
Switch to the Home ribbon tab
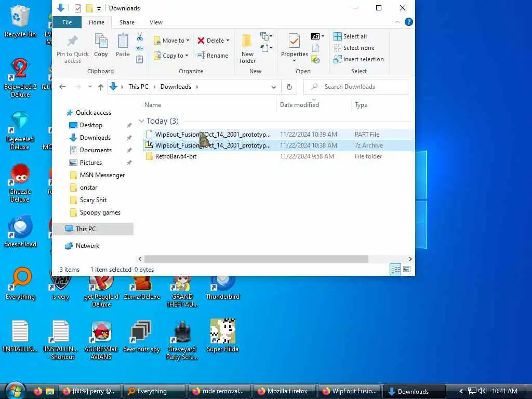click(x=96, y=22)
